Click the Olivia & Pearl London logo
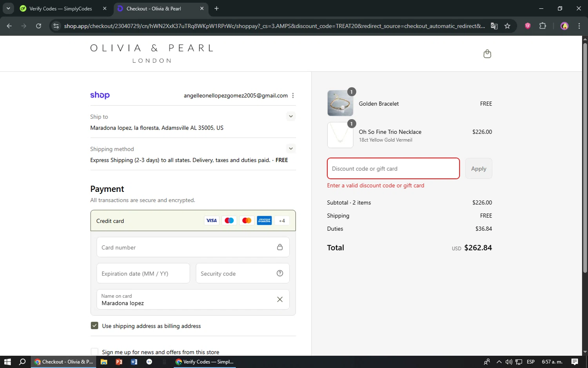The image size is (588, 368). (152, 54)
